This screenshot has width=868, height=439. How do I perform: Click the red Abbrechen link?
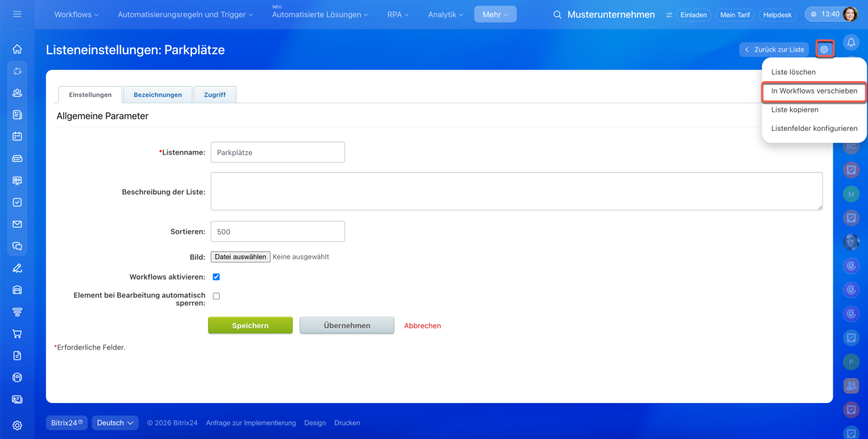point(422,326)
